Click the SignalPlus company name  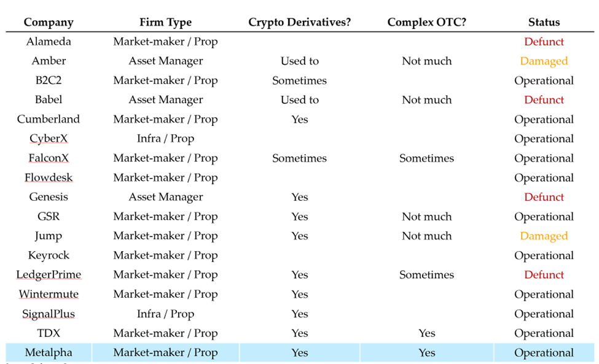(49, 314)
